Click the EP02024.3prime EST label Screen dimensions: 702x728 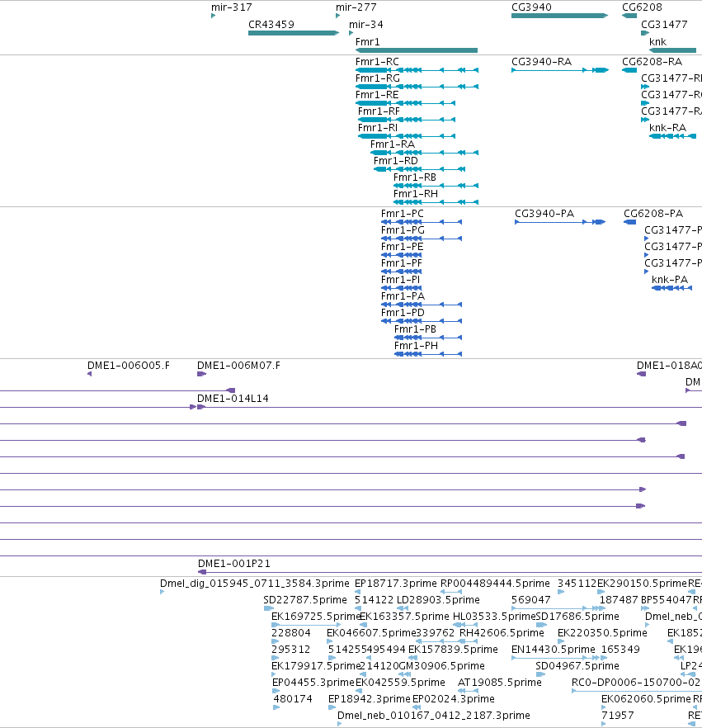(454, 699)
